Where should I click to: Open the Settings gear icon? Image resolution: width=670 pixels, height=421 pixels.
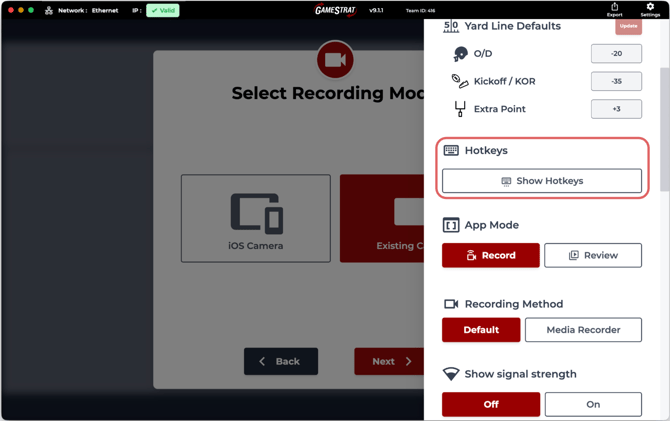click(x=650, y=6)
